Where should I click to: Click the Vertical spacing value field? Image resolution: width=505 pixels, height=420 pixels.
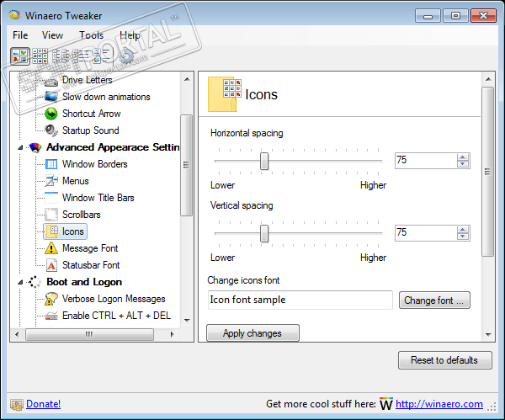tap(426, 233)
